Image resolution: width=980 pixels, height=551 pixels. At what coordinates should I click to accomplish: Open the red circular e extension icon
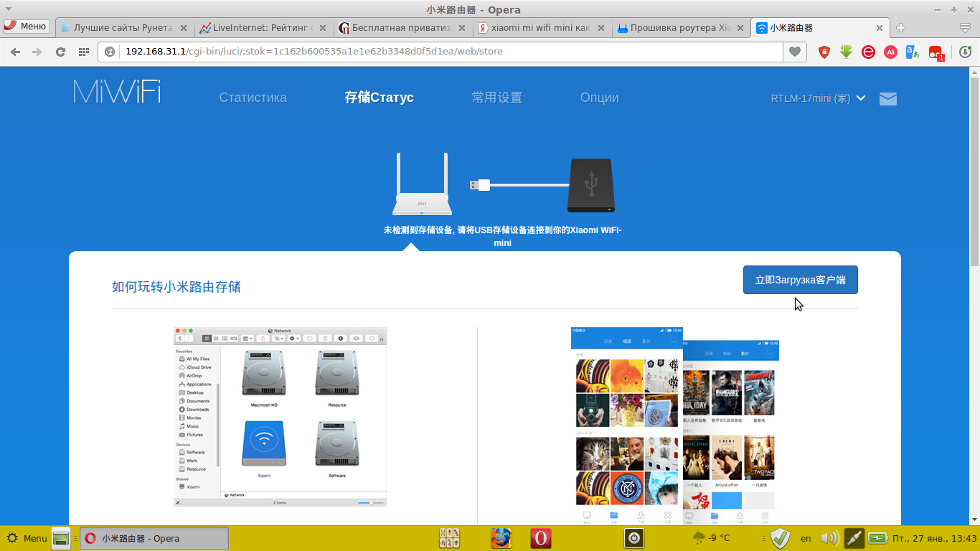(x=868, y=52)
